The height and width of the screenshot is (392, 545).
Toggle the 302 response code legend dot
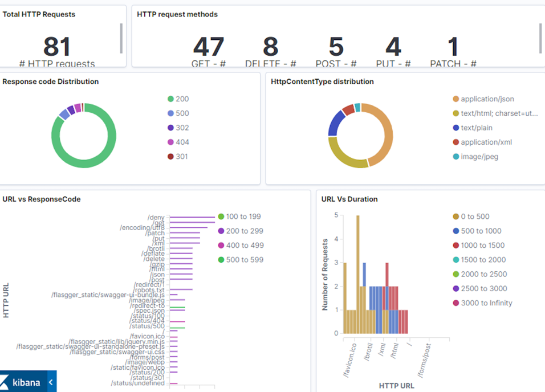click(170, 128)
